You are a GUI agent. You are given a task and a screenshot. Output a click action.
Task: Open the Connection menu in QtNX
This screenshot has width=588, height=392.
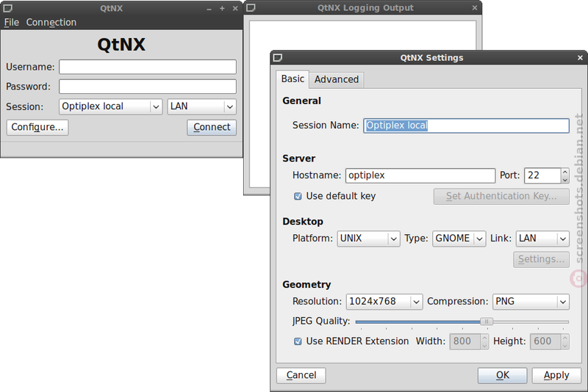[51, 23]
